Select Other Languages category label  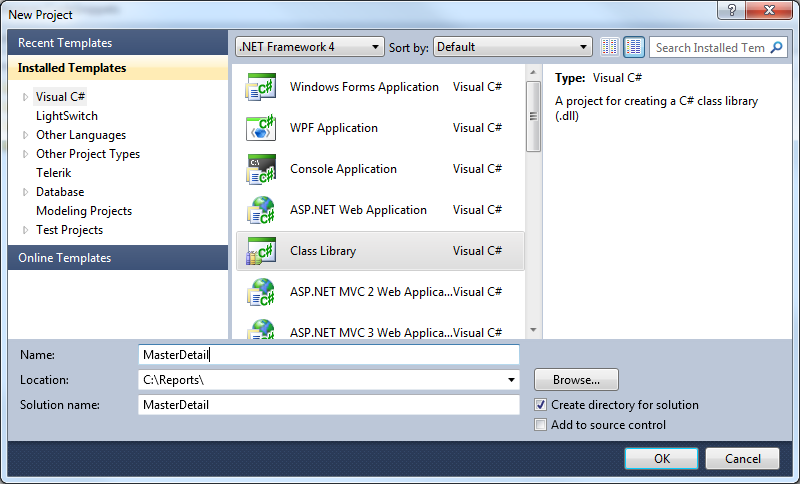81,135
